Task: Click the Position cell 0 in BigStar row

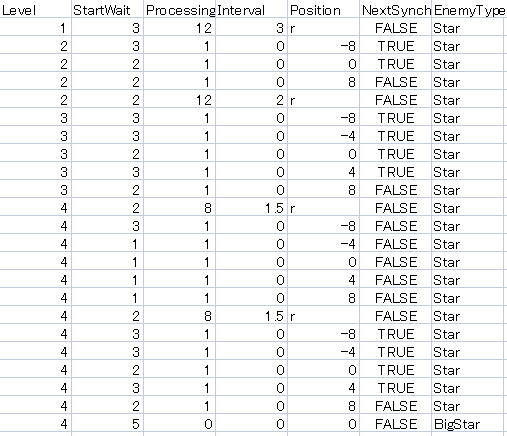Action: [324, 424]
